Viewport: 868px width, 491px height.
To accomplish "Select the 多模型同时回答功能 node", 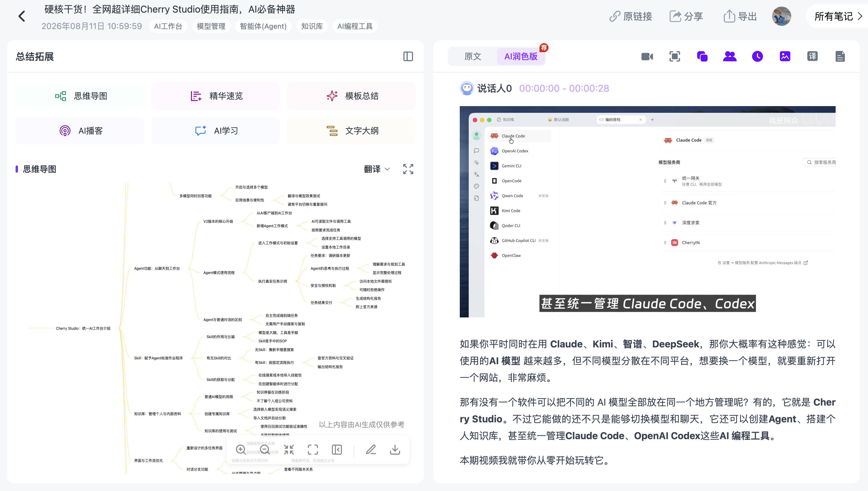I will pyautogui.click(x=195, y=196).
